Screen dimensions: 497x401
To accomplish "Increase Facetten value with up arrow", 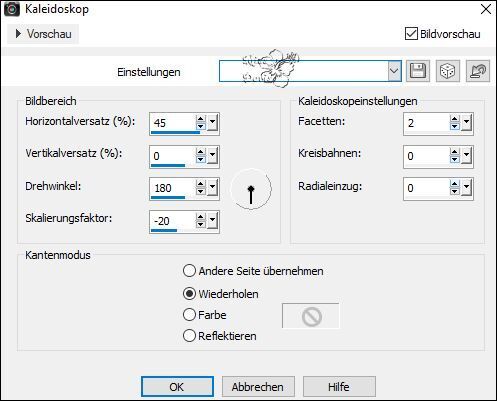I will tap(454, 119).
